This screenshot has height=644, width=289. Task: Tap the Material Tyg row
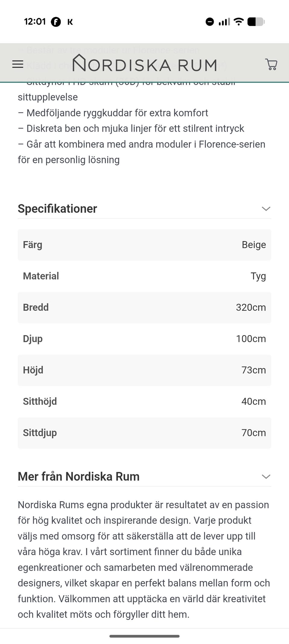[x=144, y=276]
